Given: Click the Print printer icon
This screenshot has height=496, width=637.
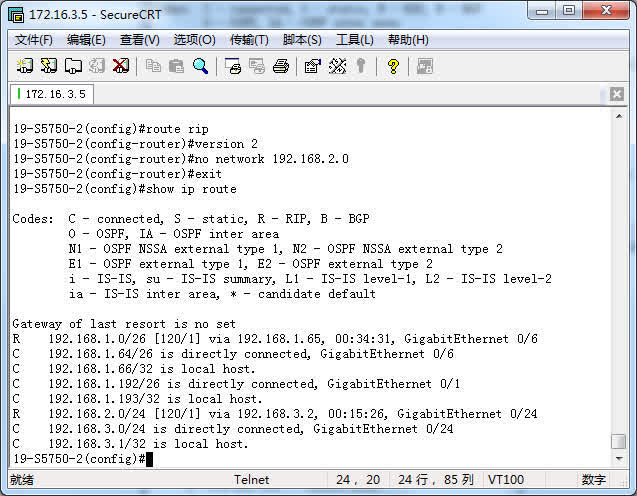Looking at the screenshot, I should coord(281,66).
